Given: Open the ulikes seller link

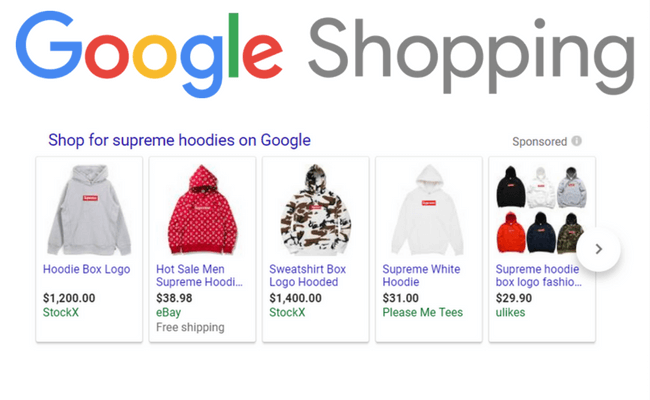Looking at the screenshot, I should click(510, 312).
